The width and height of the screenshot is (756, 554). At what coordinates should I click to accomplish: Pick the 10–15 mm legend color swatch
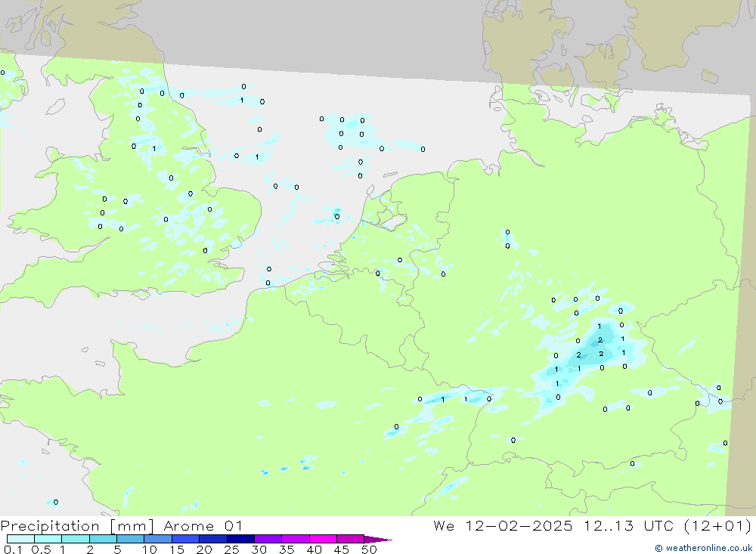[158, 539]
